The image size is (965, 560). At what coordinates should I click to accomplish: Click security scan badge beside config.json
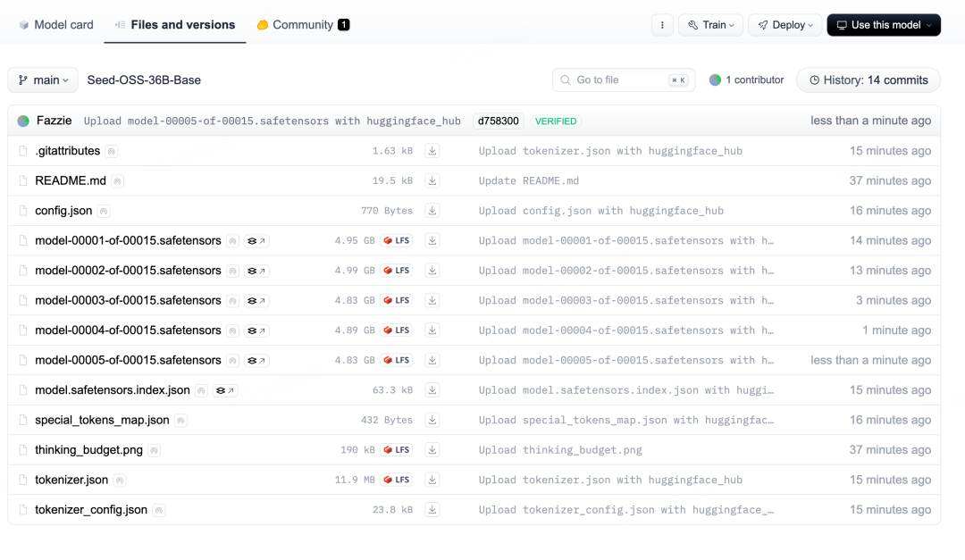[104, 211]
